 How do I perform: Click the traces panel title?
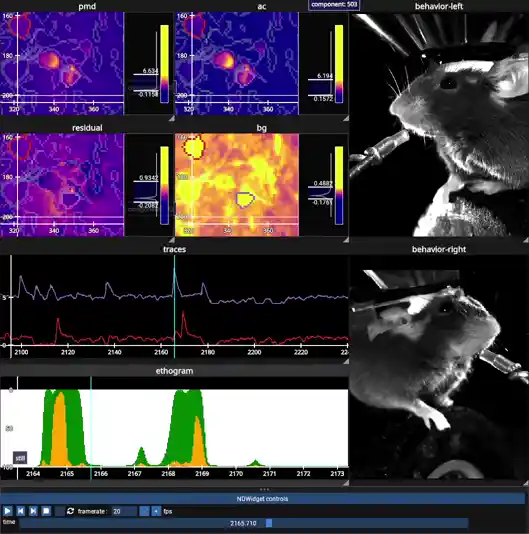tap(174, 249)
